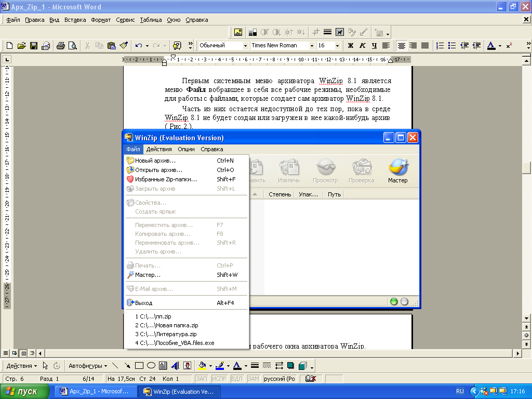
Task: Draw a straight line with Line tool
Action: pos(115,366)
